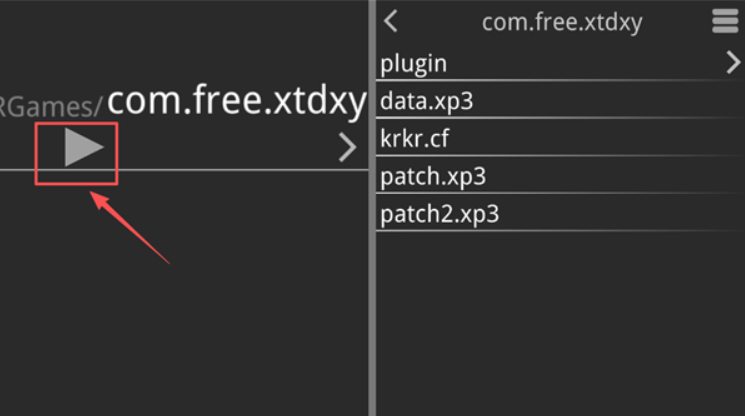Open the hamburger menu icon
Image resolution: width=745 pixels, height=416 pixels.
click(x=725, y=21)
